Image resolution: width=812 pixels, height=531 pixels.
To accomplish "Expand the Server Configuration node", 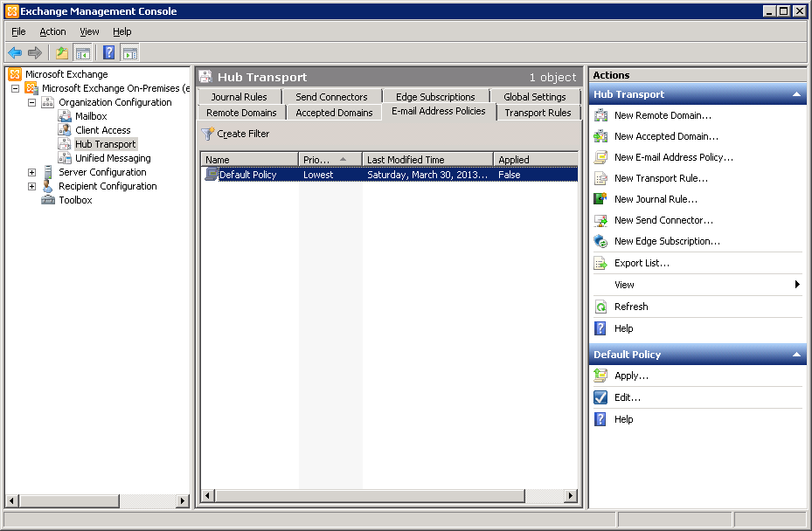I will (31, 172).
